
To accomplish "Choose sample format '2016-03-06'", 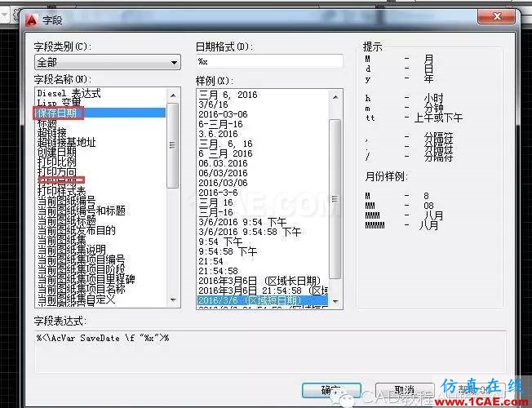I will (x=223, y=114).
